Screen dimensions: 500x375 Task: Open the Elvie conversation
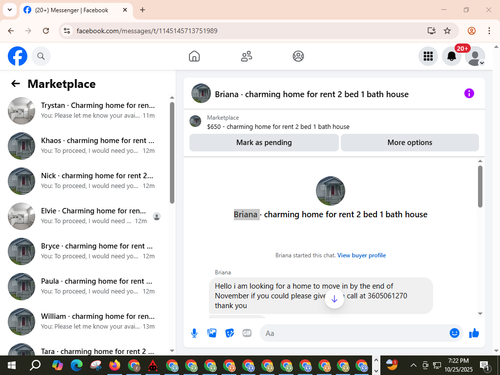pyautogui.click(x=86, y=216)
